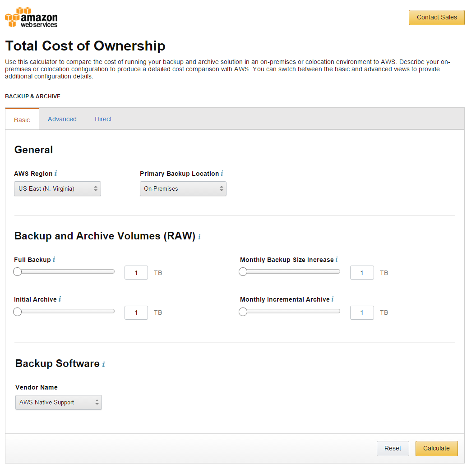Click the Monthly Backup Size Increase slider handle
Screen dimensions: 476x468
pos(243,272)
